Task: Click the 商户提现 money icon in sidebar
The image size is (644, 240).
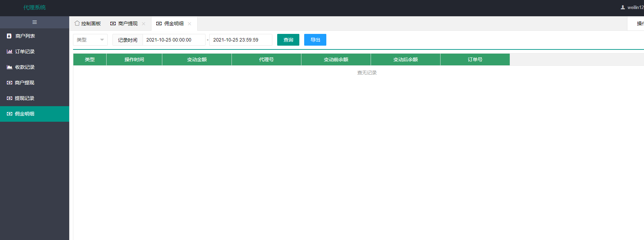Action: coord(9,83)
